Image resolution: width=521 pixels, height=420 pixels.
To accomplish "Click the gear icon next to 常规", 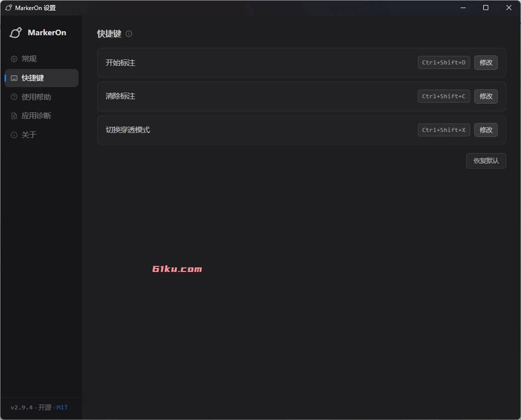I will coord(14,59).
